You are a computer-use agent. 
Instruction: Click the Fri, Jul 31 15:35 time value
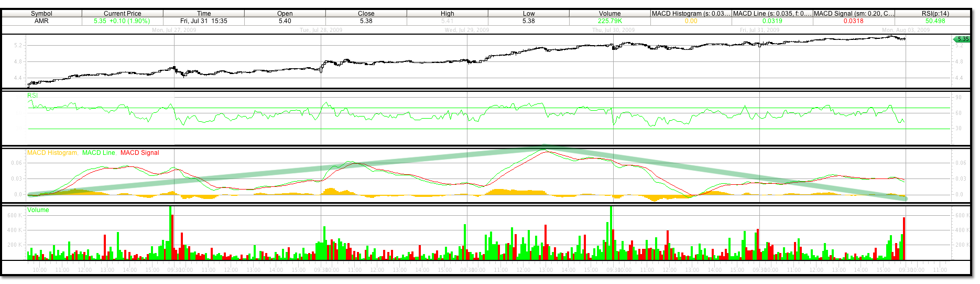pos(204,21)
